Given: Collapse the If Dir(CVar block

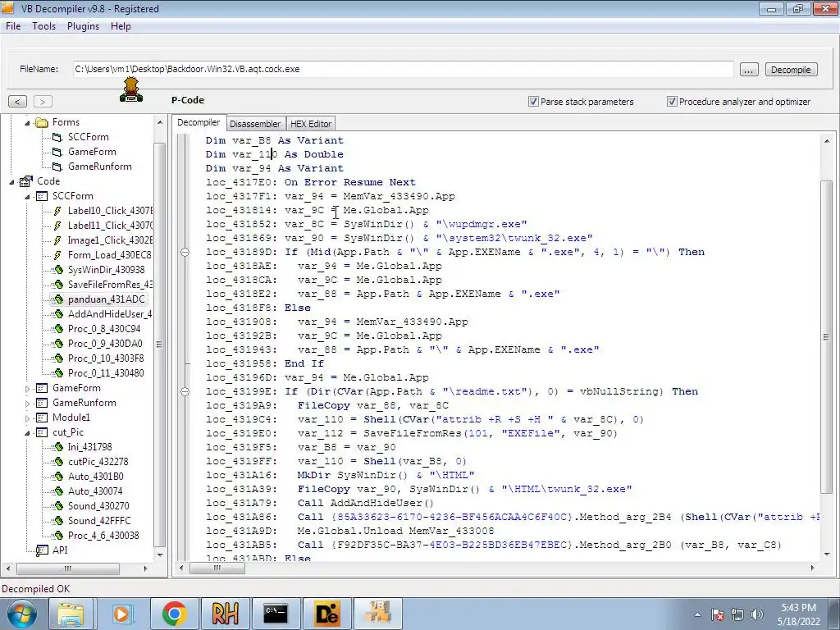Looking at the screenshot, I should coord(185,391).
